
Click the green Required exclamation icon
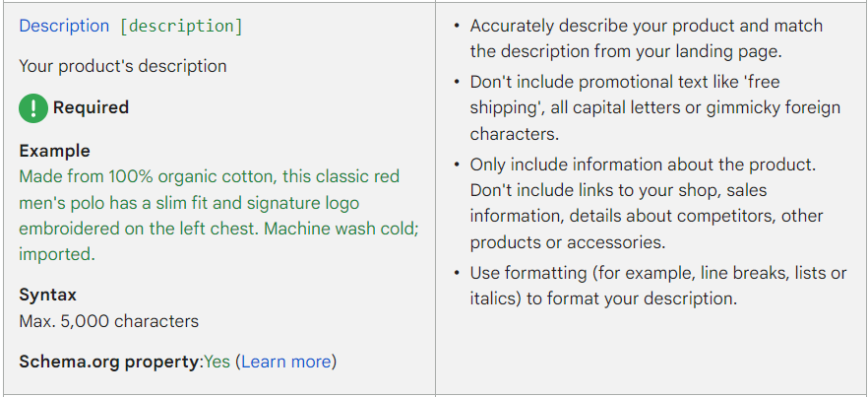click(x=33, y=107)
